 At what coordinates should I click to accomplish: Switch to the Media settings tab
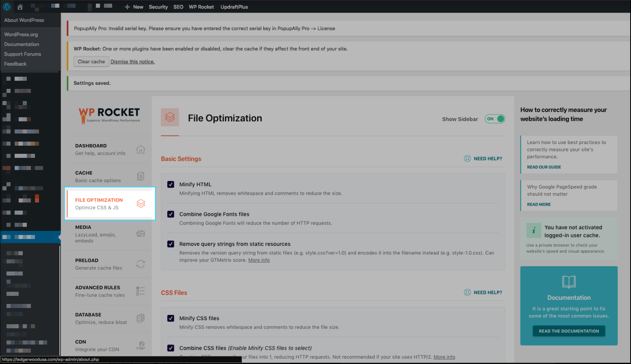point(109,234)
